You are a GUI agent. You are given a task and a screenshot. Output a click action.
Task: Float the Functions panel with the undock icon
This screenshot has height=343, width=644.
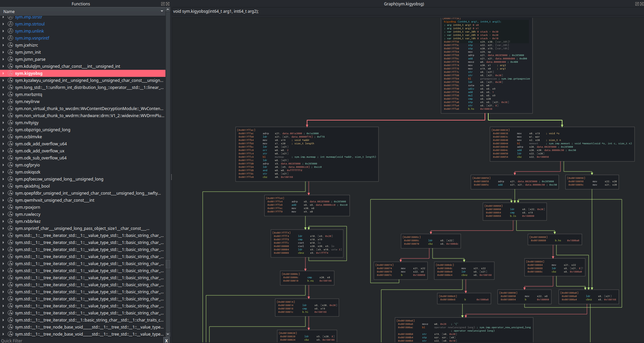click(163, 4)
